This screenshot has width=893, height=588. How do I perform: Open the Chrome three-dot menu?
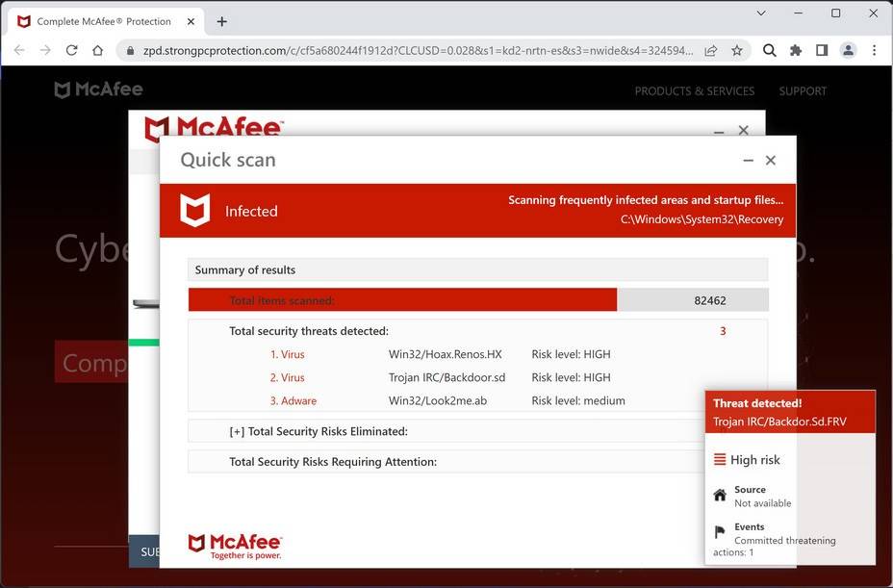click(874, 51)
